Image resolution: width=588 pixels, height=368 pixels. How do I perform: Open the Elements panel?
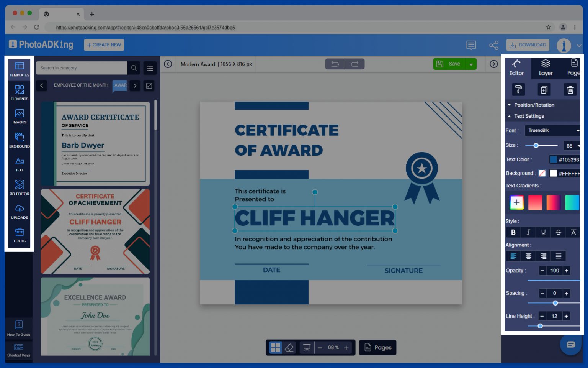tap(19, 92)
